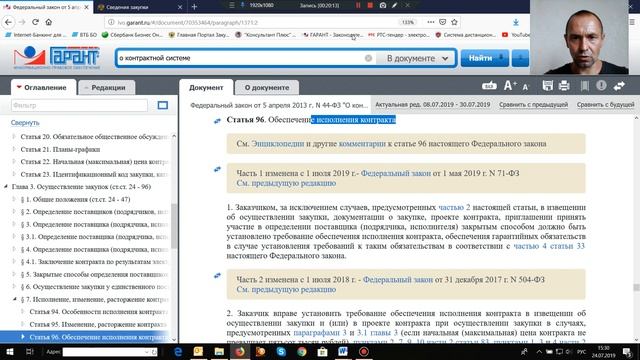Click the 'Сравнить с будущей' link

pyautogui.click(x=605, y=105)
